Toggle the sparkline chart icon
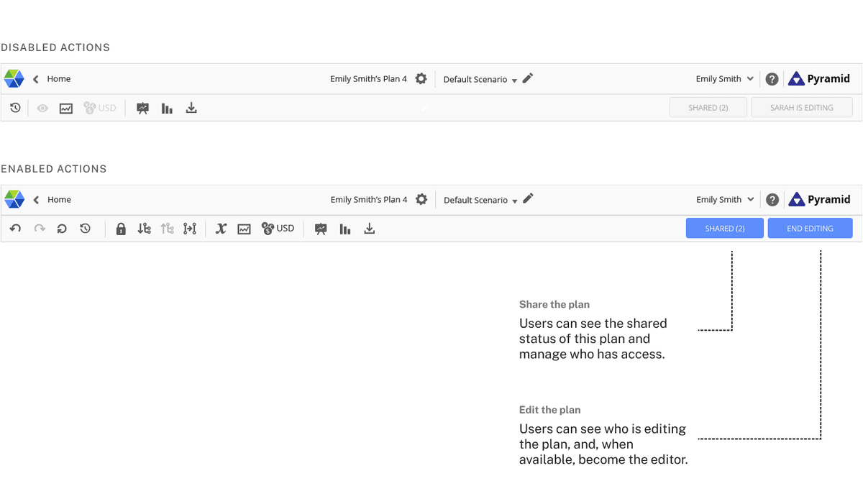This screenshot has height=504, width=863. tap(244, 228)
